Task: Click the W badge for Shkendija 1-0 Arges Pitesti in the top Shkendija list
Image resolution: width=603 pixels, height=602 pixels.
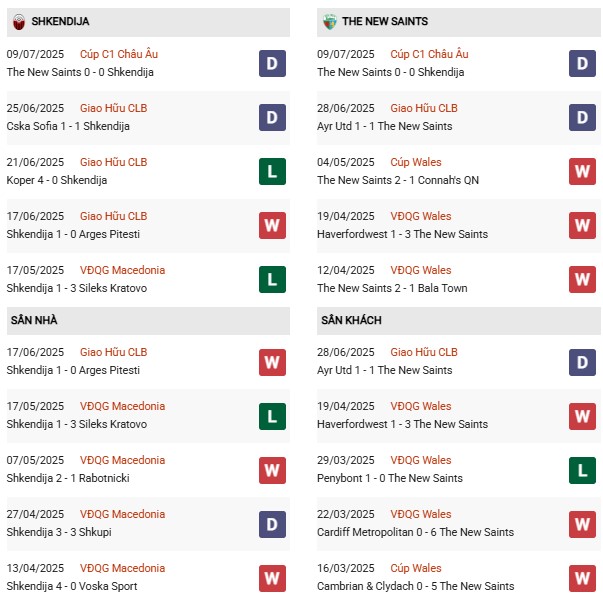Action: pos(271,226)
